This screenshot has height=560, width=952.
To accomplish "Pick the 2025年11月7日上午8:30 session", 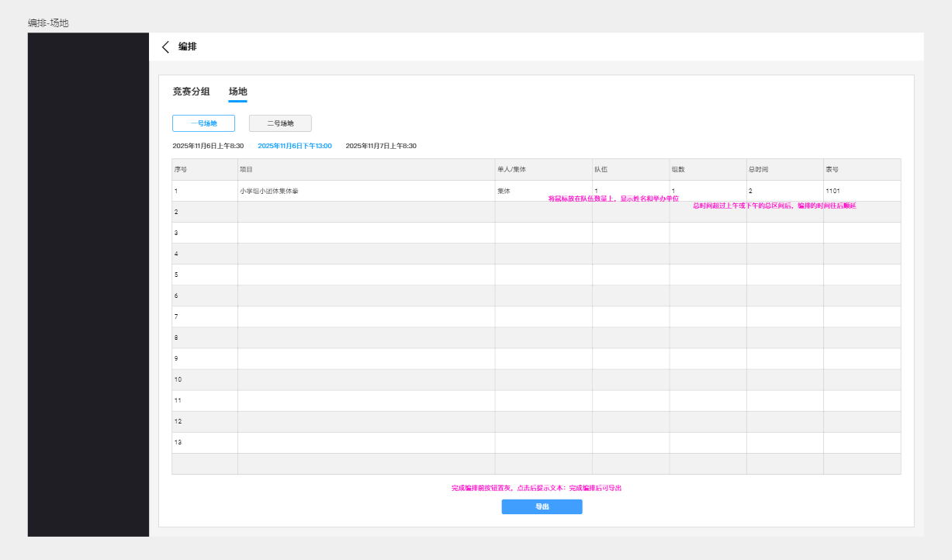I will click(x=381, y=146).
